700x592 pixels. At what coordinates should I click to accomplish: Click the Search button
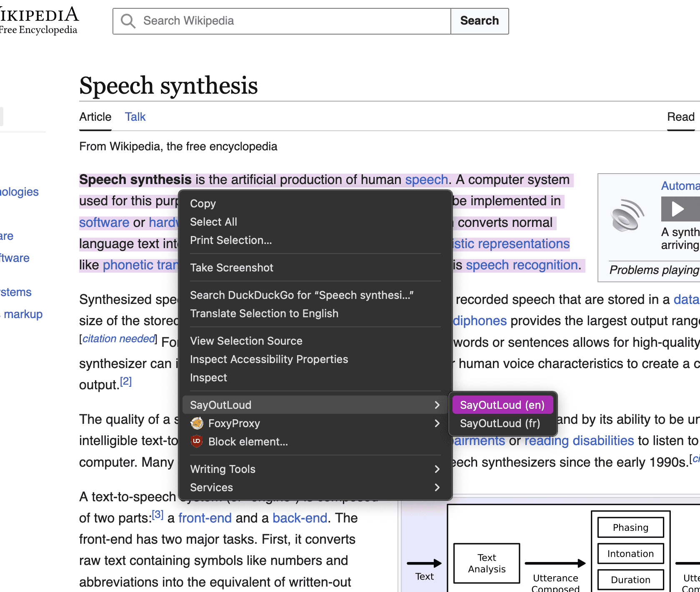480,21
